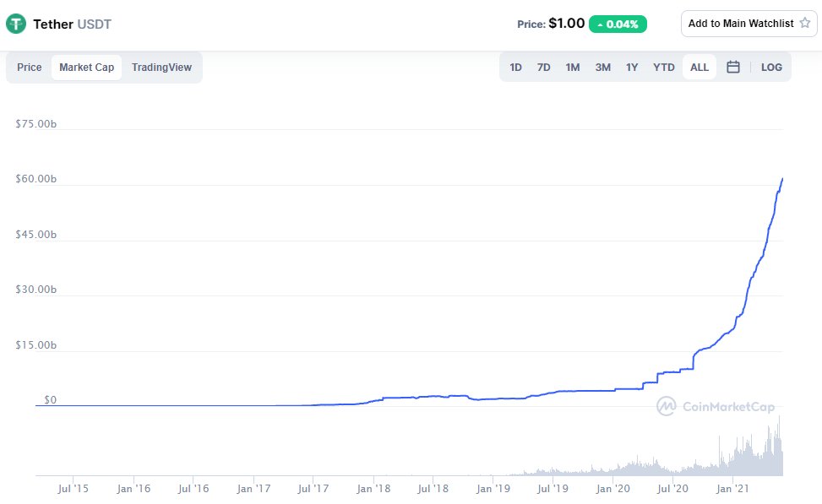Open the calendar date range picker
This screenshot has width=822, height=504.
pos(733,67)
